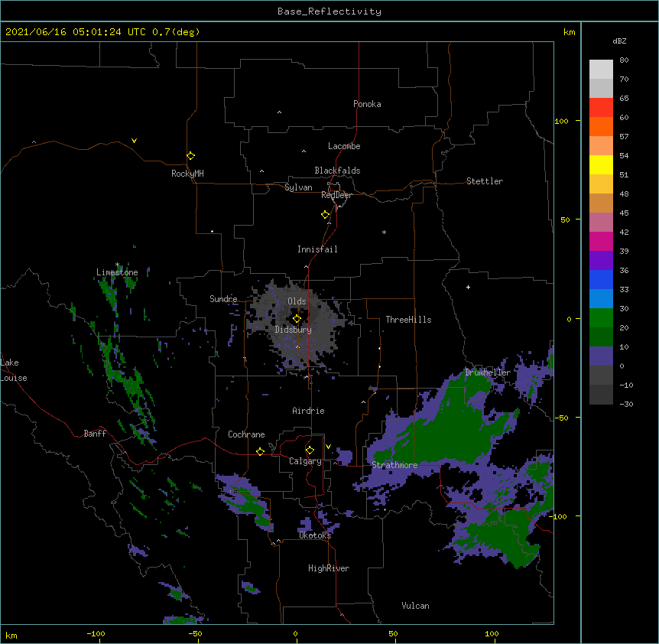Image resolution: width=659 pixels, height=644 pixels.
Task: Click the -30 value on the dBZ scale
Action: click(x=626, y=404)
